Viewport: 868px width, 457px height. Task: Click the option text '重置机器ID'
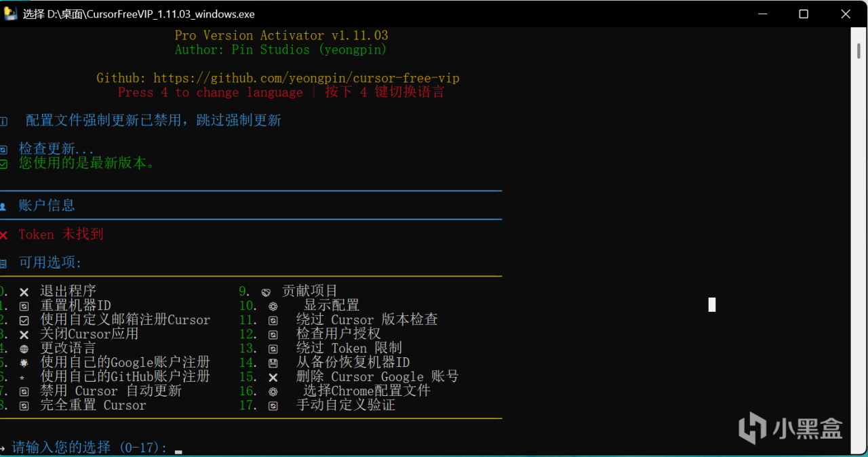[75, 306]
